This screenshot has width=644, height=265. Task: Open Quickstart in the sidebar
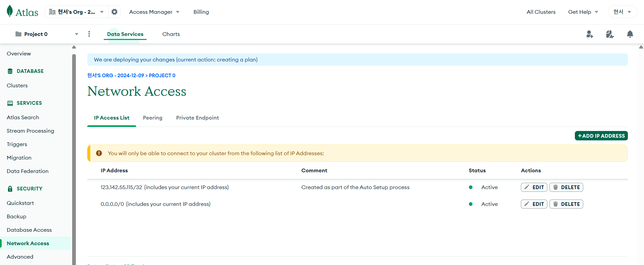(20, 203)
